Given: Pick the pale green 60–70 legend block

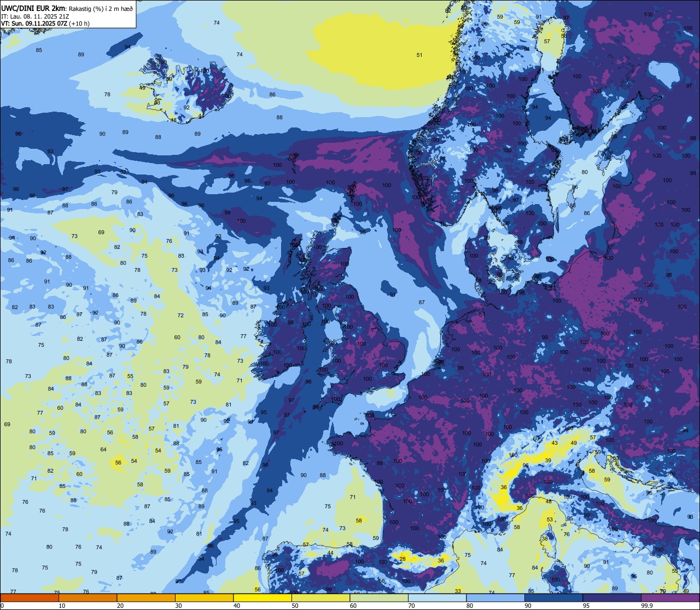Looking at the screenshot, I should point(379,597).
